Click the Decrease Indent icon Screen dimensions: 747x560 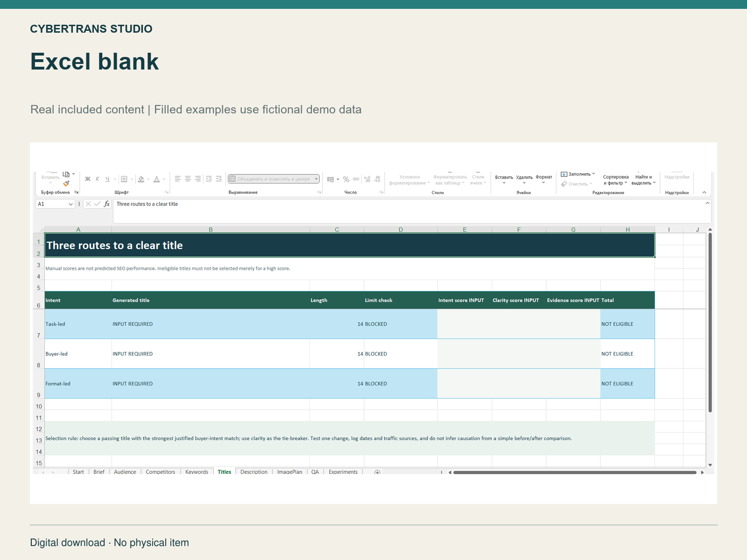pyautogui.click(x=209, y=179)
